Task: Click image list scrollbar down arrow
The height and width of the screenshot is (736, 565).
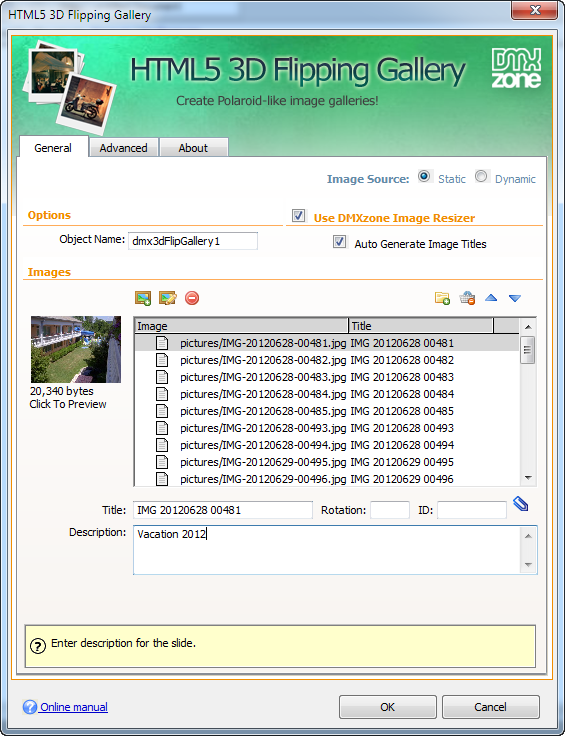Action: point(528,478)
